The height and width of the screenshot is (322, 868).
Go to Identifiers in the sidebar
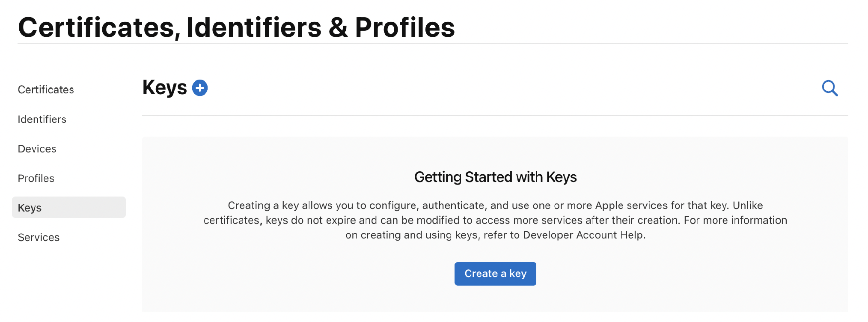point(42,119)
